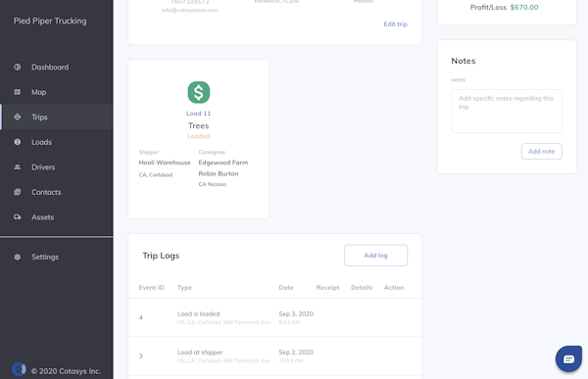
Task: Click the Edit trip link
Action: click(395, 24)
